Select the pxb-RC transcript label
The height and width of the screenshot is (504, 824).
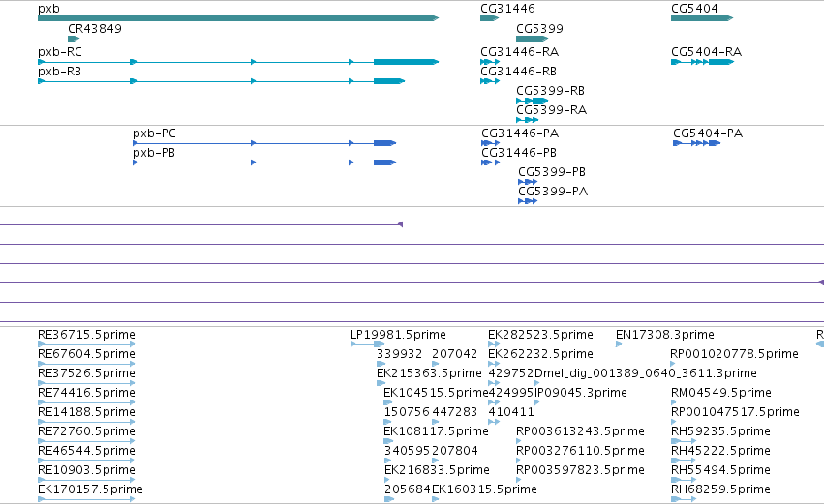tap(60, 52)
